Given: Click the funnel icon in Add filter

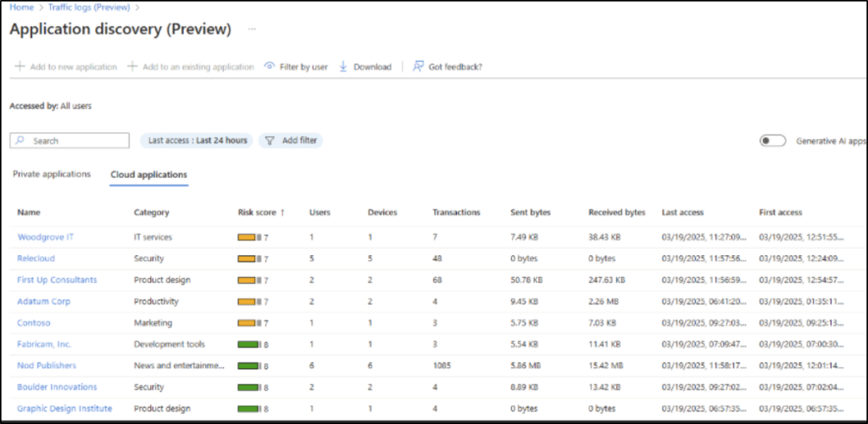Looking at the screenshot, I should pyautogui.click(x=270, y=141).
